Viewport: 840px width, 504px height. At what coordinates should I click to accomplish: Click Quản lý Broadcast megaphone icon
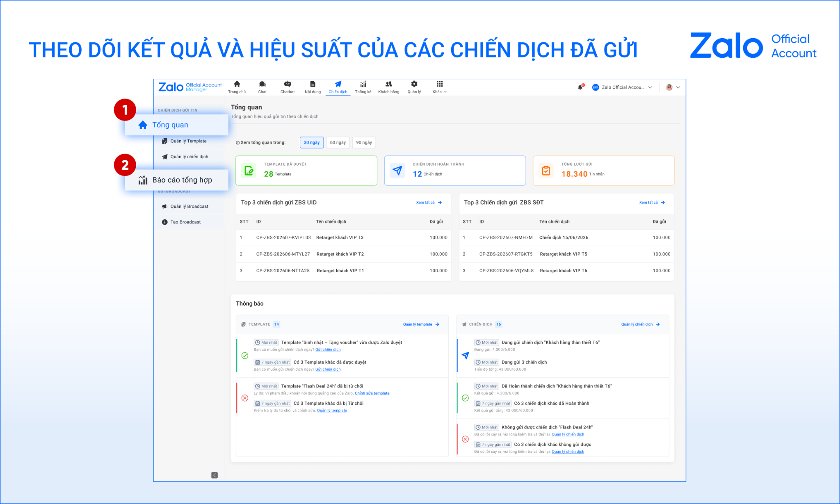(x=165, y=206)
